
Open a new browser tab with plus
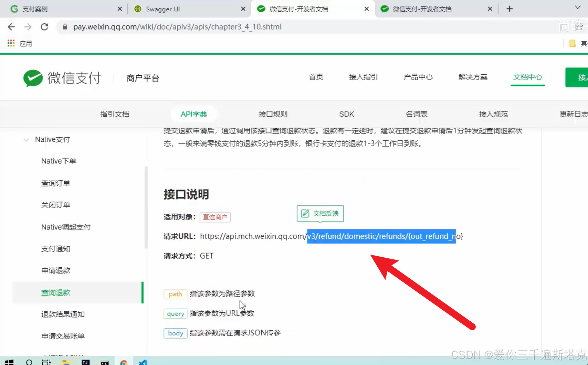coord(510,9)
